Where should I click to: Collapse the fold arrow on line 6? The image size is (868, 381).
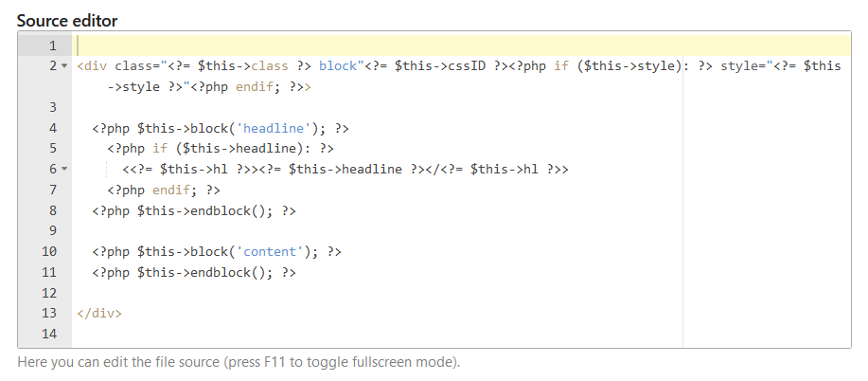(64, 169)
